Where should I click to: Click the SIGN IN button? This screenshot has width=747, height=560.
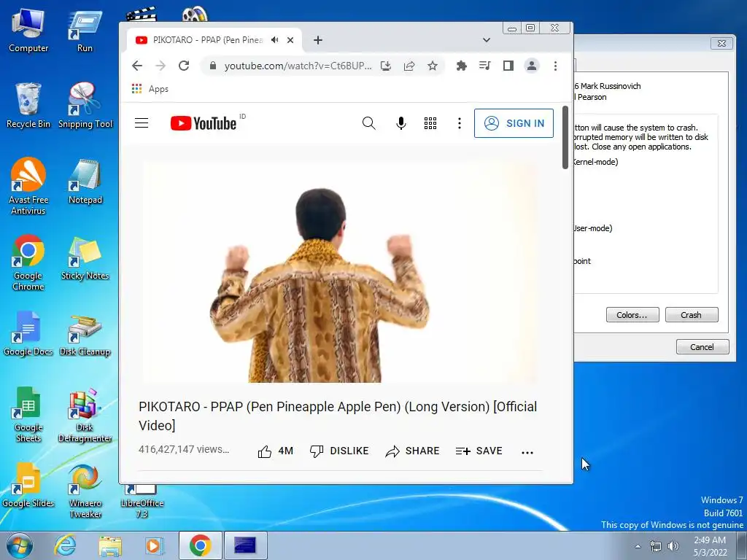[514, 123]
